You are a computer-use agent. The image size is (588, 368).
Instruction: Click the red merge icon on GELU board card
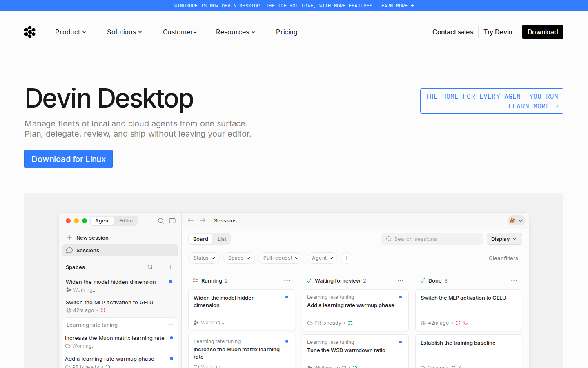(x=465, y=323)
